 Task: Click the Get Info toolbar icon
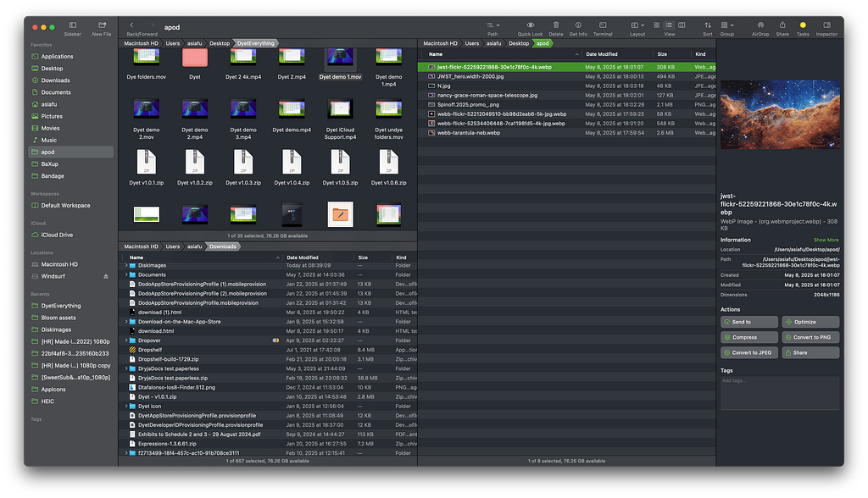pos(578,25)
